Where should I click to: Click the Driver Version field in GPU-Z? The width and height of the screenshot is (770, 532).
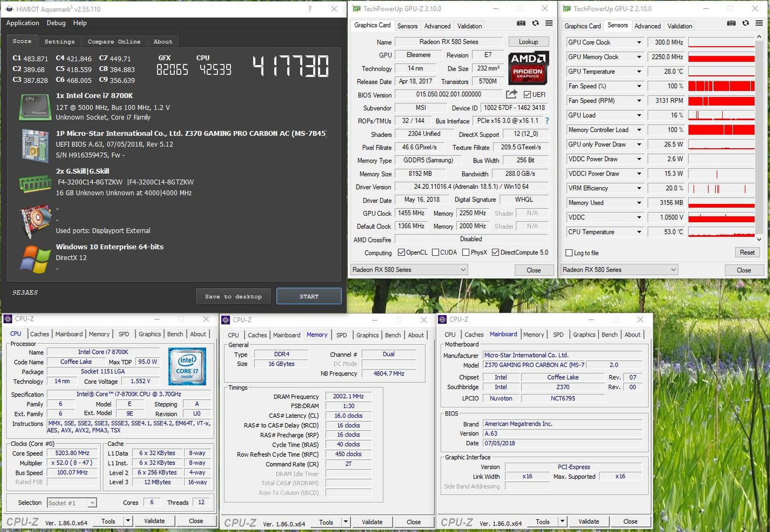[x=471, y=187]
